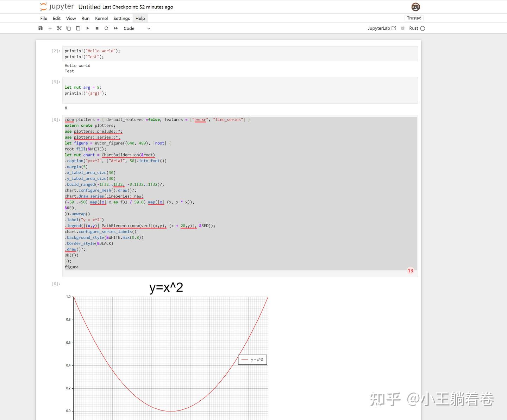Click the Trusted notebook button

coord(414,18)
